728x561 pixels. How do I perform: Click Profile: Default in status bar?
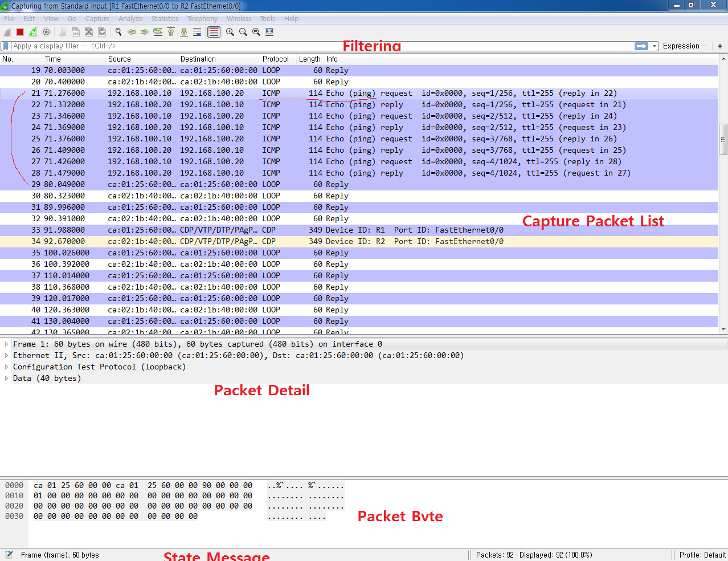702,555
